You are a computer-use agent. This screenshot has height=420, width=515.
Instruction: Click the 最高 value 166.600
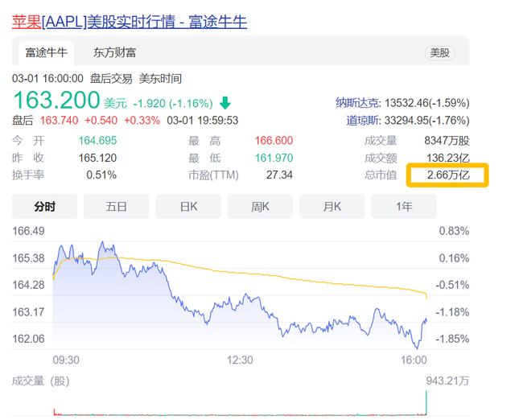pos(274,141)
